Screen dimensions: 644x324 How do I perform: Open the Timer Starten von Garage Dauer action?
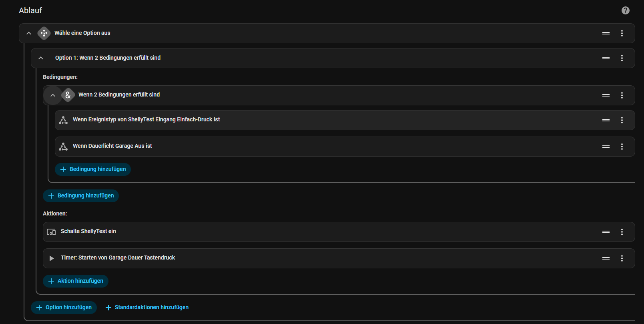tap(339, 258)
